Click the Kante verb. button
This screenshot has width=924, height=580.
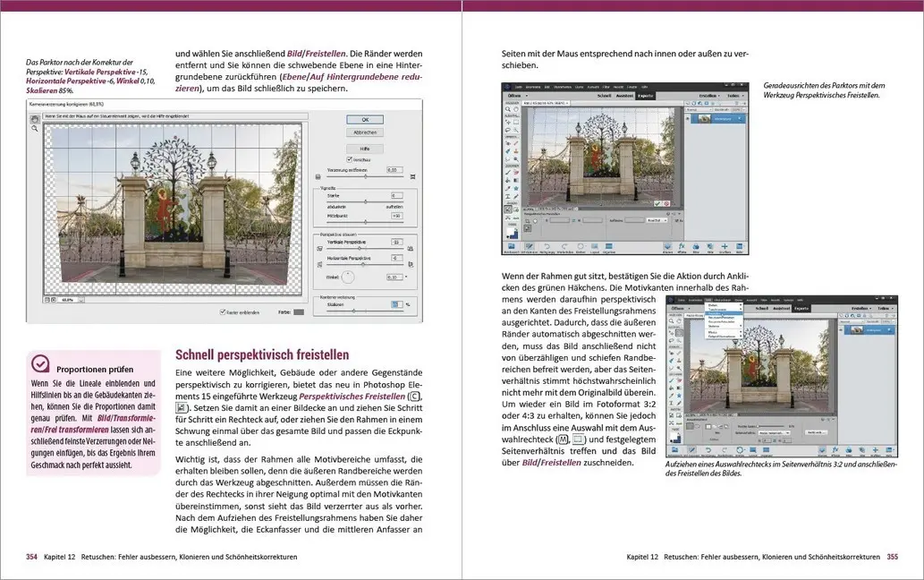815,432
